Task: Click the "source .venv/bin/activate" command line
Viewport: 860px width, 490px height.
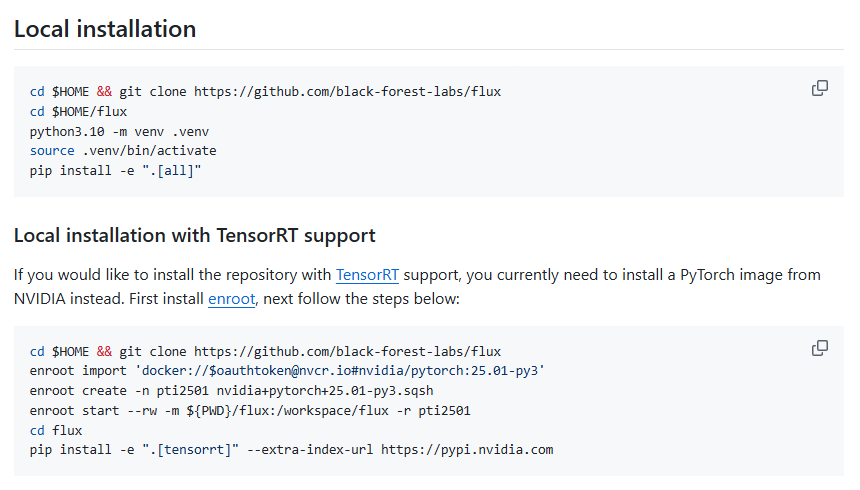Action: [x=123, y=151]
